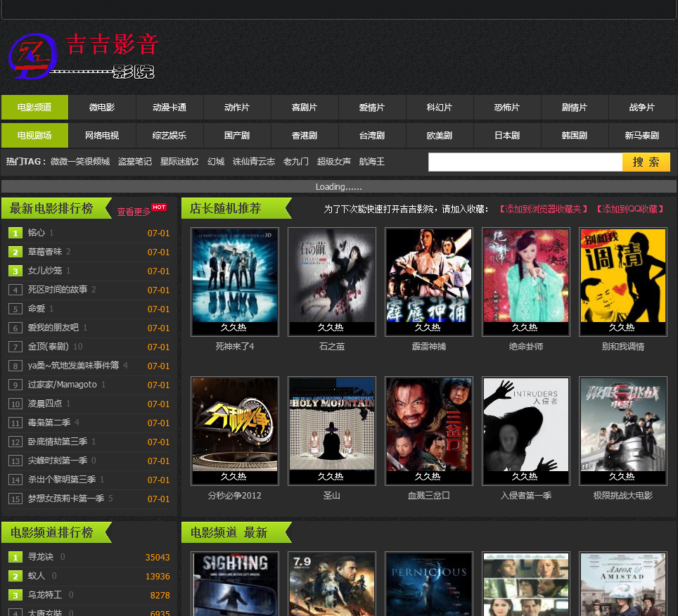This screenshot has width=678, height=616.
Task: Add site via 添加到浏览器收藏夹
Action: point(544,210)
